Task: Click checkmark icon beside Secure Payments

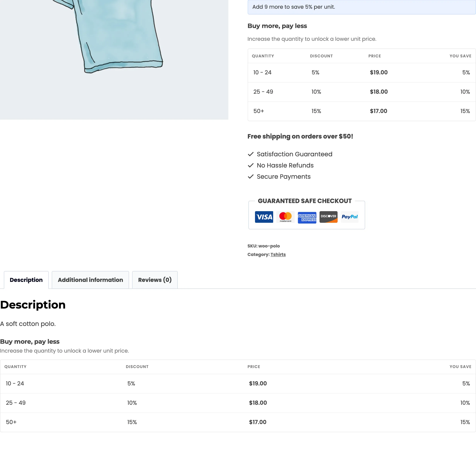Action: pos(250,177)
